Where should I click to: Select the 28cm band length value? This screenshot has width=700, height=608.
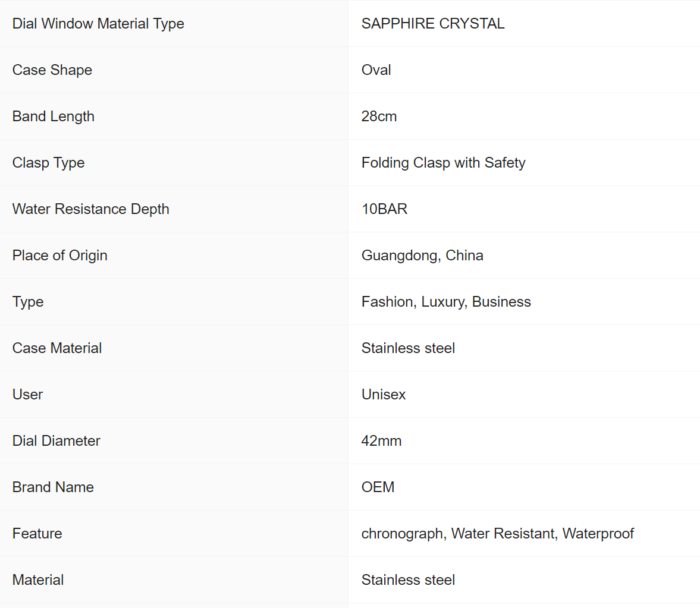(x=379, y=116)
